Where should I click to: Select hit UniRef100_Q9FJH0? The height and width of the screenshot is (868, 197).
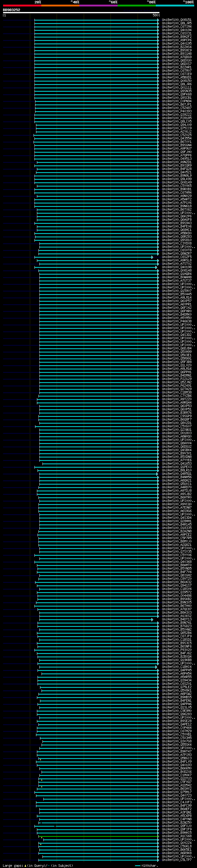coord(177,152)
